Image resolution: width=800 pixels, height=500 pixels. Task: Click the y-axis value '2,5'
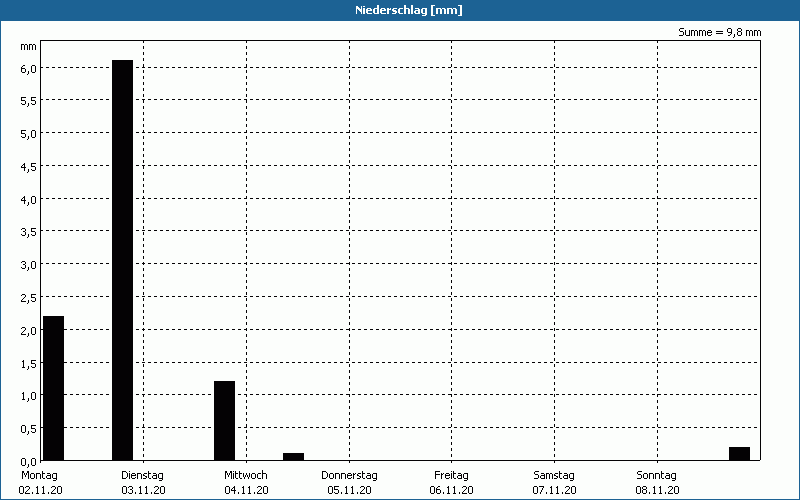point(29,298)
